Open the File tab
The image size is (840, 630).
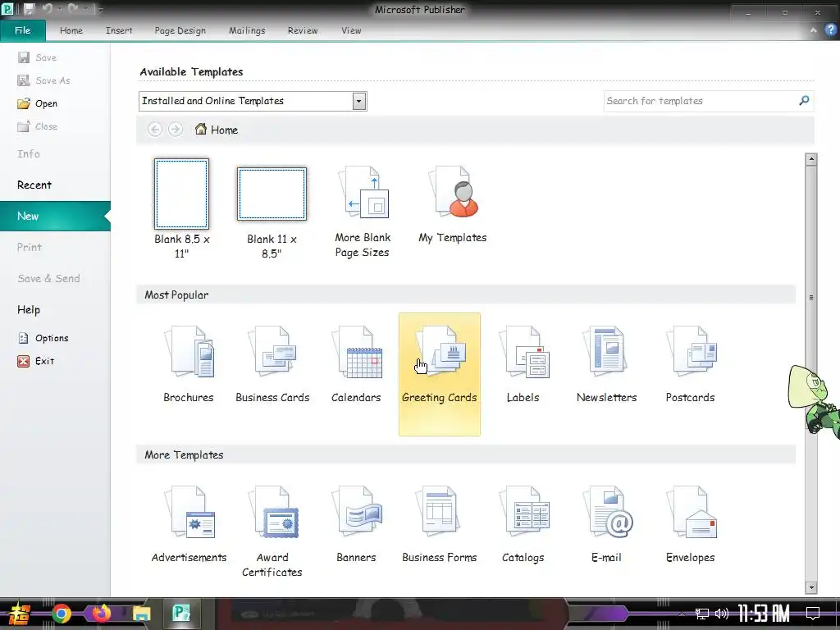(x=22, y=30)
